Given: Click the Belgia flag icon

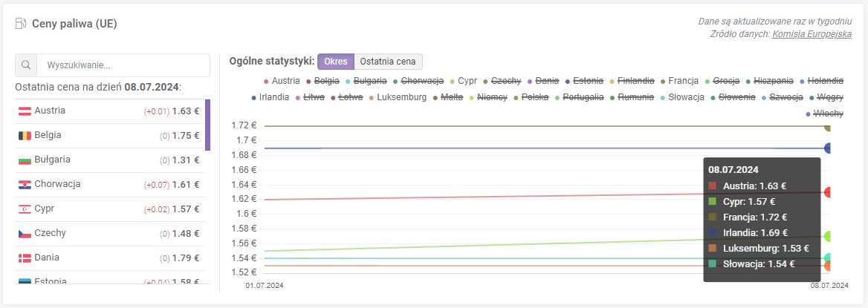Looking at the screenshot, I should (25, 136).
